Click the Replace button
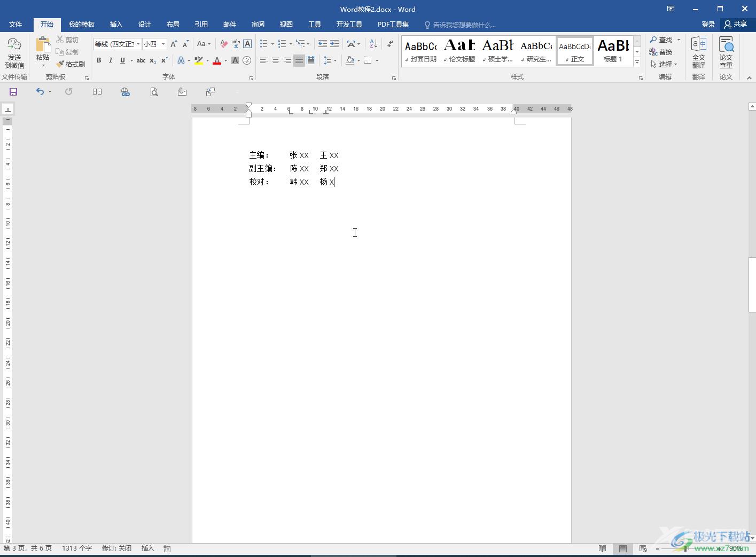 [x=661, y=52]
